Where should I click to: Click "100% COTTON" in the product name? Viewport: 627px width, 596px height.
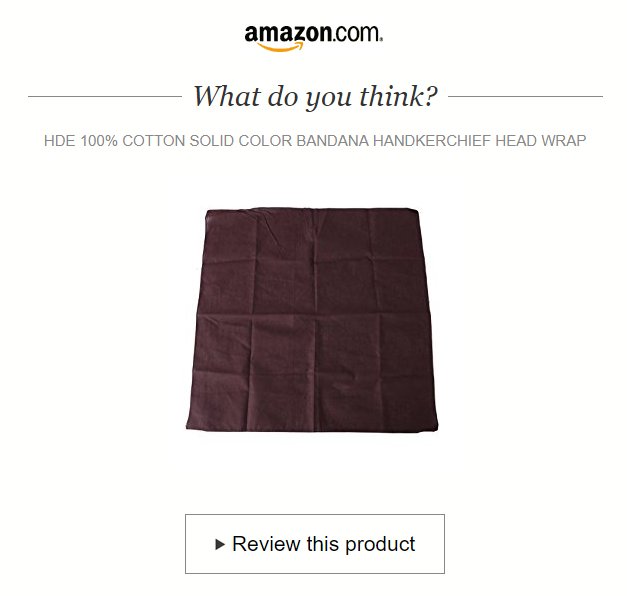(133, 141)
